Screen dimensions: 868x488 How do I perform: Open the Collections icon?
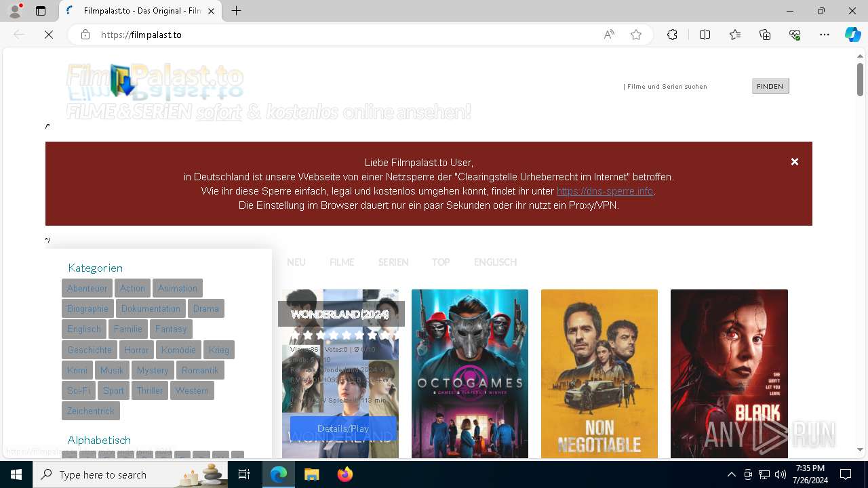(x=765, y=35)
